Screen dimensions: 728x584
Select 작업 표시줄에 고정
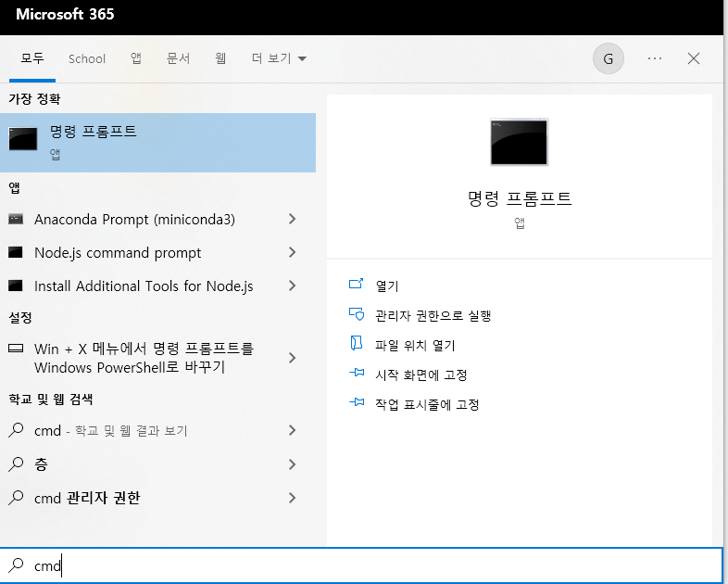click(427, 405)
